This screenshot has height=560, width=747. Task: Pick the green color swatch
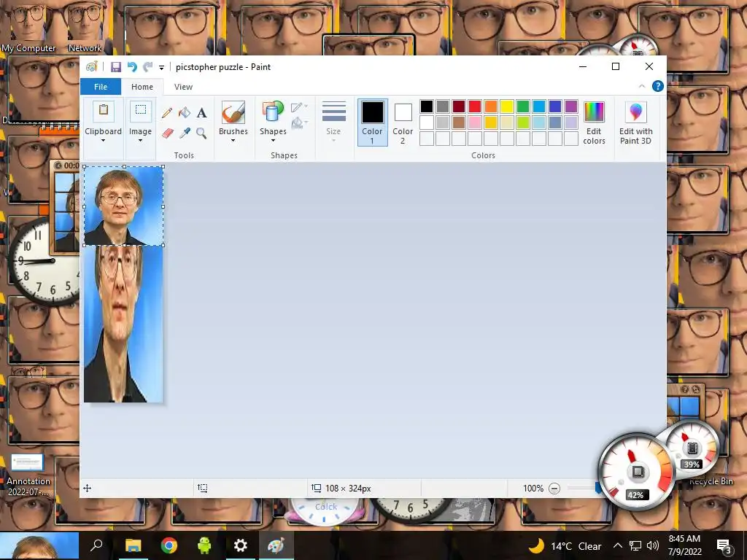pos(522,106)
